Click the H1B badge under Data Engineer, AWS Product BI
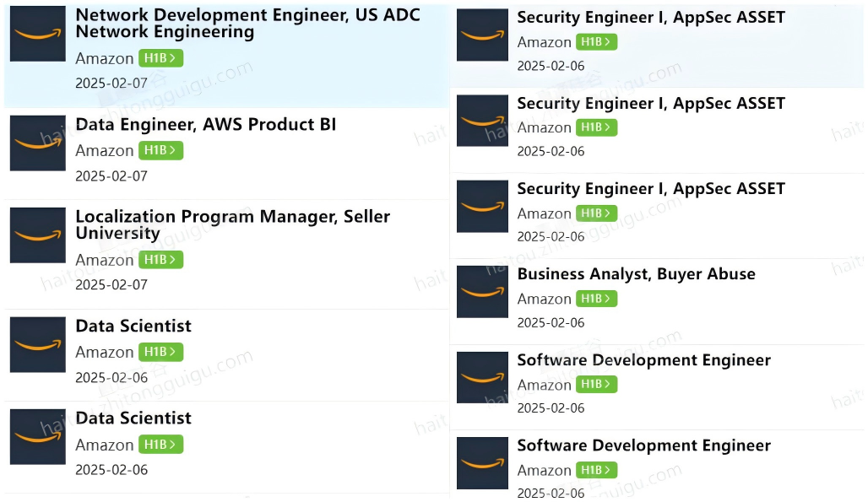This screenshot has height=502, width=868. (x=160, y=150)
